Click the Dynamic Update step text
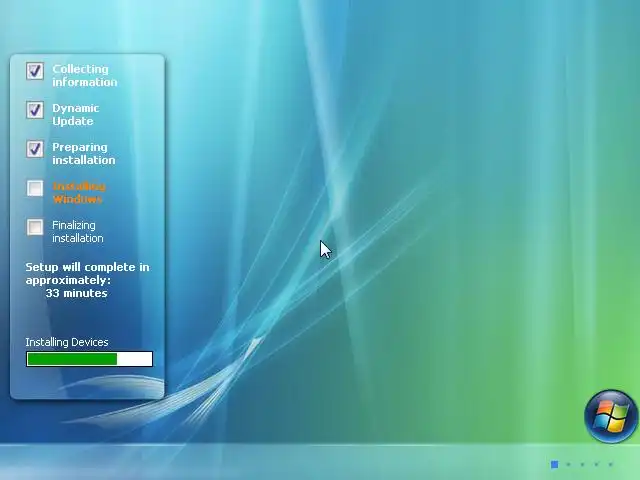 click(x=76, y=114)
